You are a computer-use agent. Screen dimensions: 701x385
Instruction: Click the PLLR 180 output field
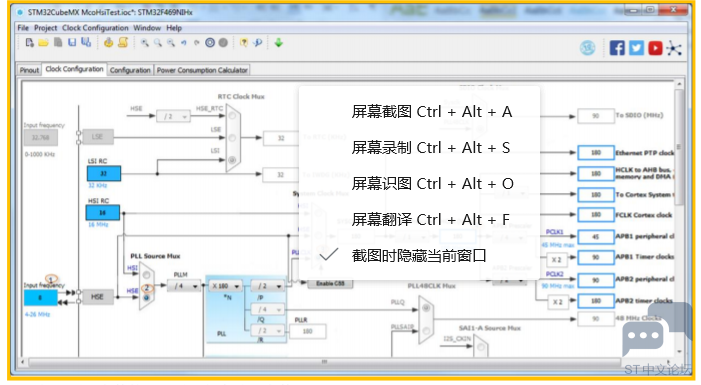308,331
